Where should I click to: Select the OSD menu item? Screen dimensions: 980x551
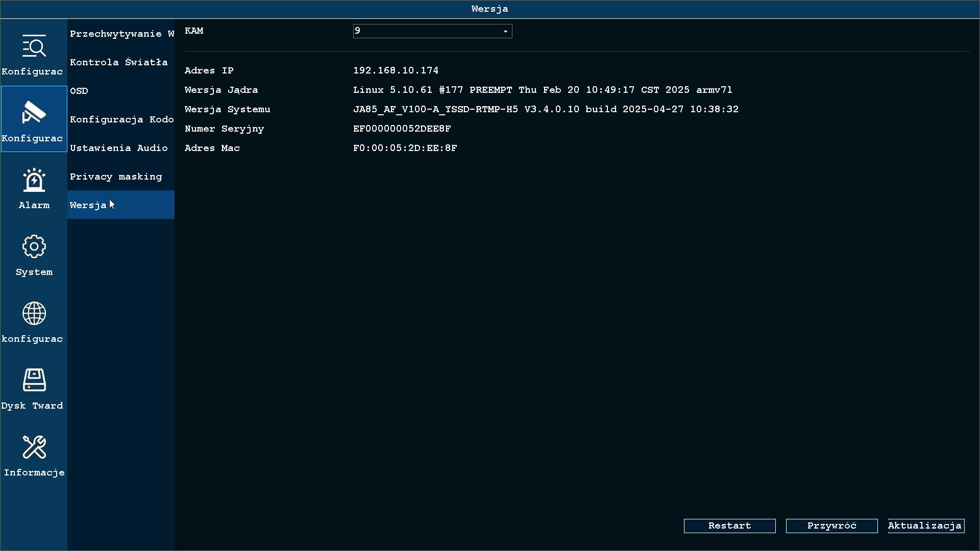(x=121, y=91)
